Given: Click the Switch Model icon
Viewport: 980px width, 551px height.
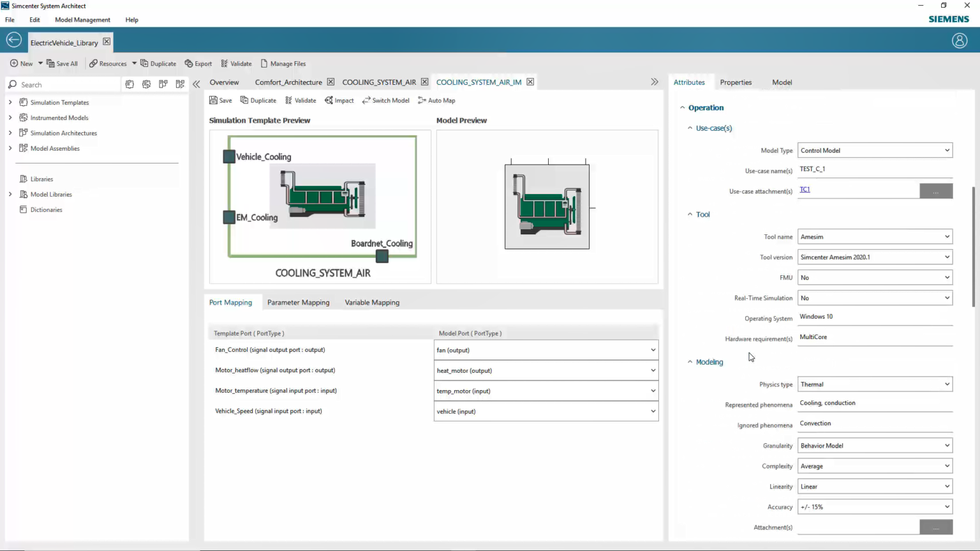Looking at the screenshot, I should 385,100.
